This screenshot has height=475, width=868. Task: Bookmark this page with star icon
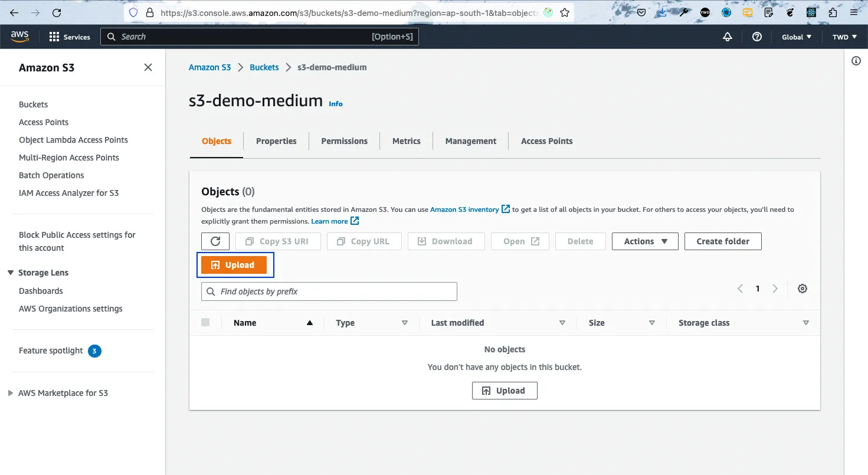click(x=565, y=12)
